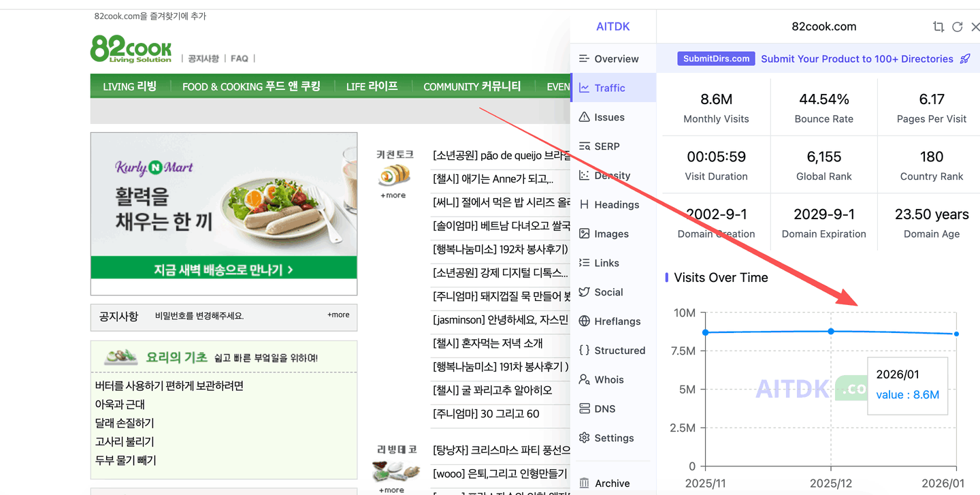Open the FOOD & COOKING menu
This screenshot has height=495, width=980.
(250, 86)
